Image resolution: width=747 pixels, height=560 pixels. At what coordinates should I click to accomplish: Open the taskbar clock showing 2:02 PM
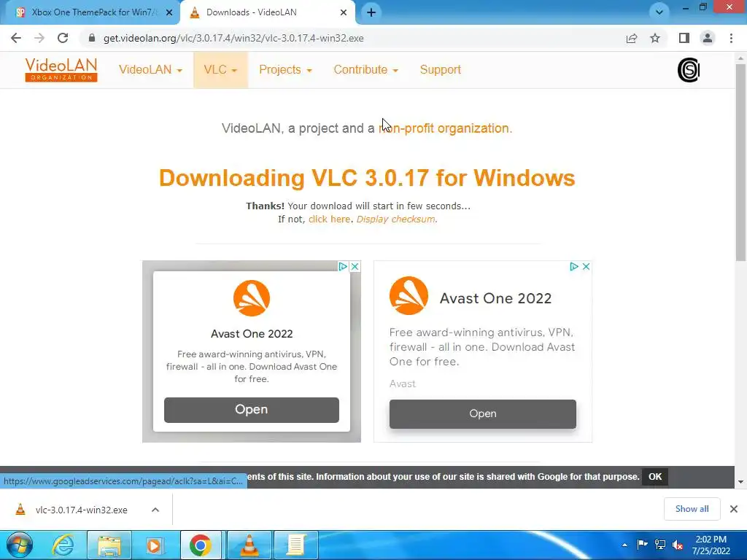coord(711,545)
